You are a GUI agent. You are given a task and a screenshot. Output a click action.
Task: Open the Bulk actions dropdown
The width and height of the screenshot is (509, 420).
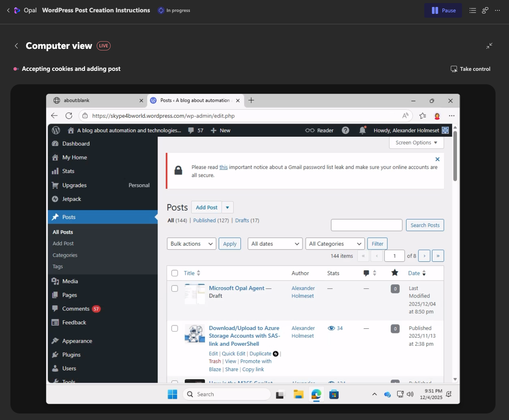192,244
